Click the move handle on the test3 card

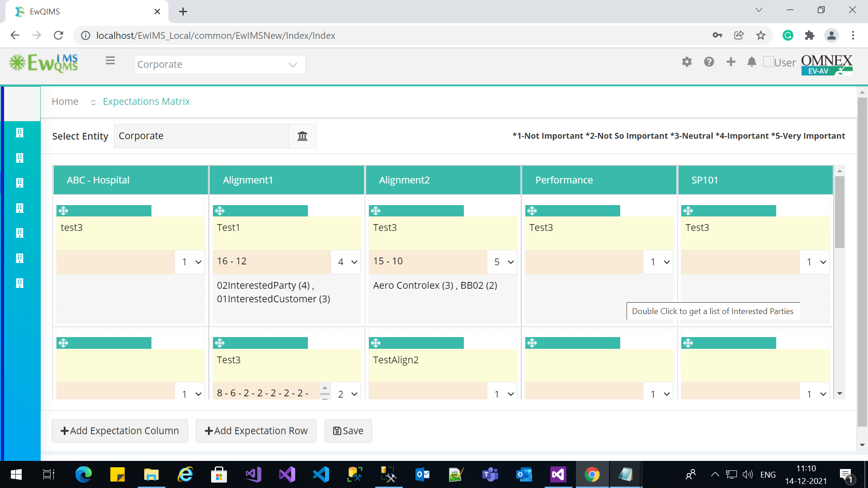click(x=63, y=211)
